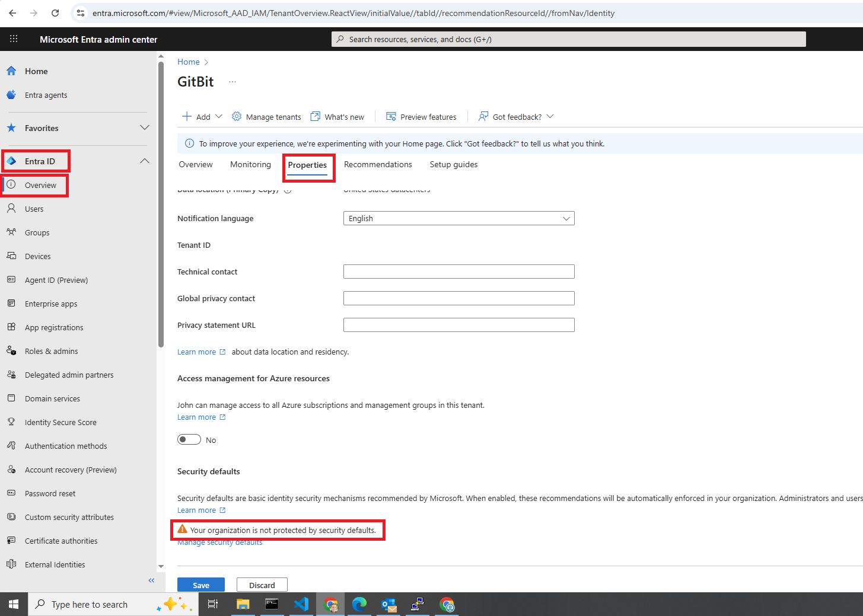Image resolution: width=863 pixels, height=616 pixels.
Task: View Identity Secure Score
Action: pos(60,422)
